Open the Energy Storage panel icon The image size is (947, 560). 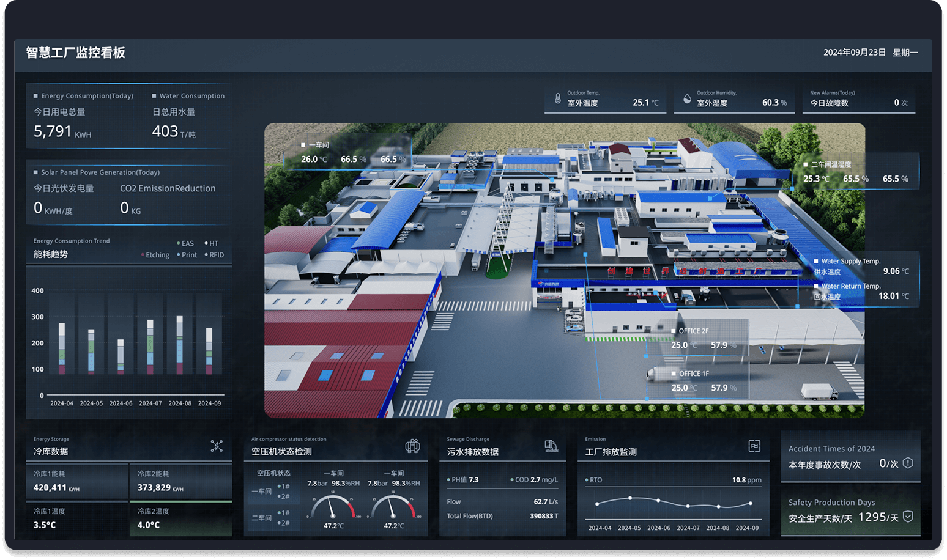pyautogui.click(x=217, y=446)
